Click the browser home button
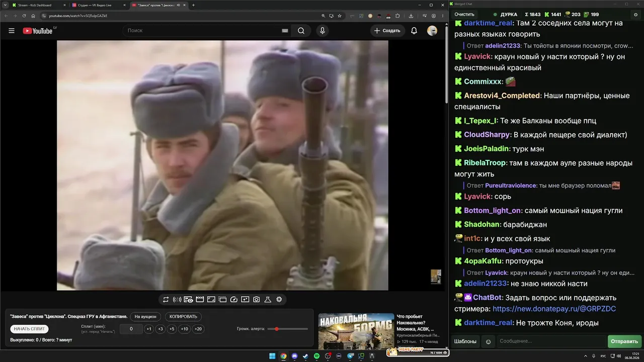This screenshot has width=644, height=362. [x=33, y=16]
